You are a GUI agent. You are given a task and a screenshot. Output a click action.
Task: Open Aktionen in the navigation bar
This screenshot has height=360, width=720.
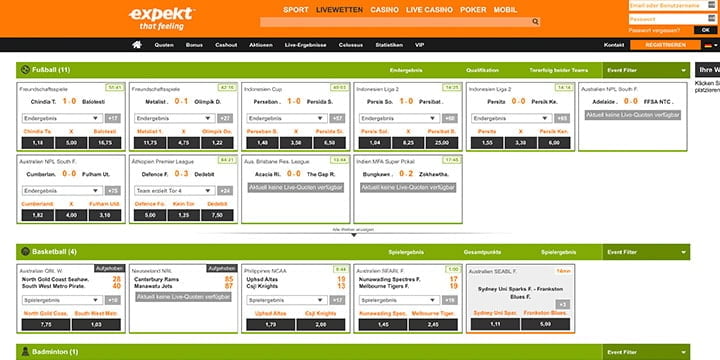(261, 45)
